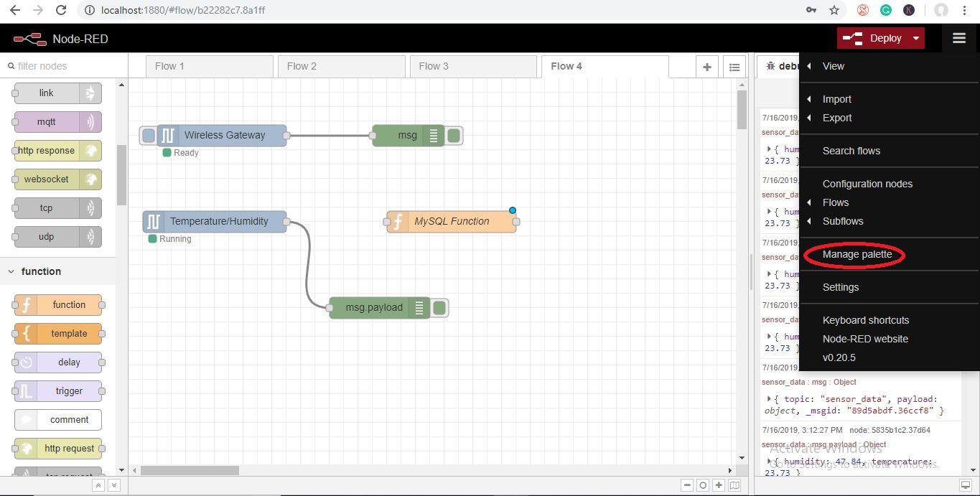This screenshot has width=980, height=496.
Task: Select the udp palette node
Action: click(57, 237)
